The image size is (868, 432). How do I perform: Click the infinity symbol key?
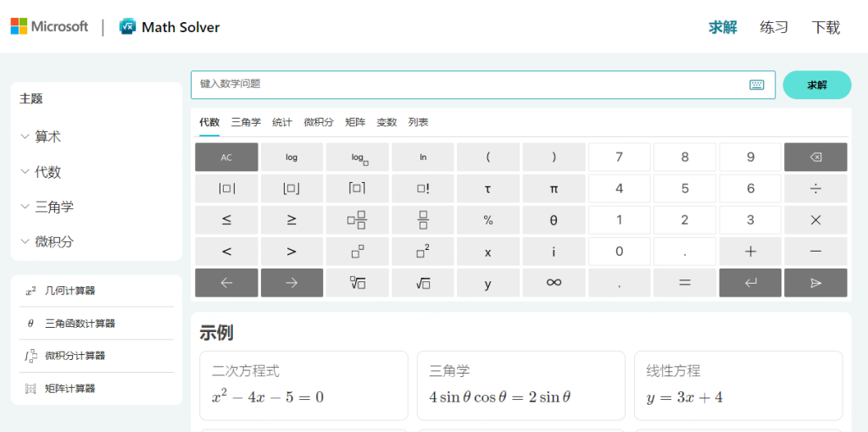(x=554, y=283)
